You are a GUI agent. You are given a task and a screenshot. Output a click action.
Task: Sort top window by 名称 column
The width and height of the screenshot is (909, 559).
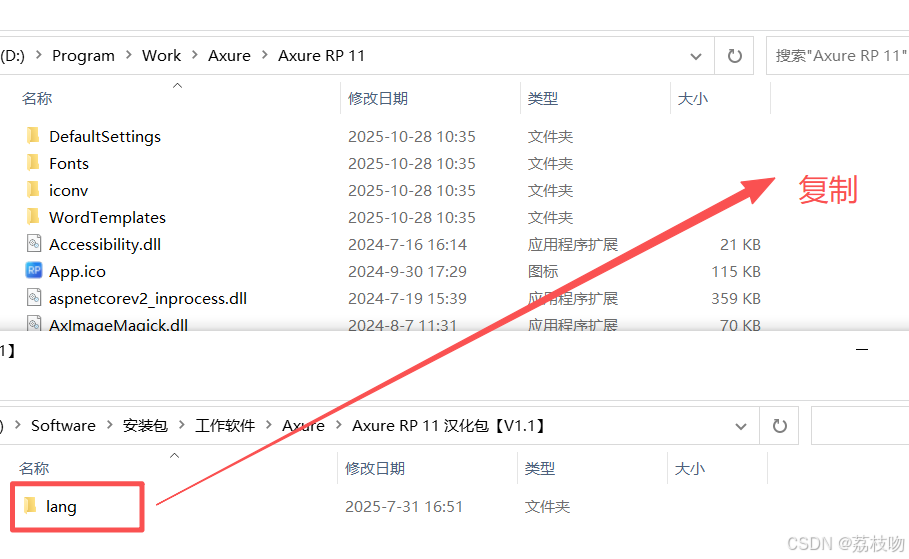(37, 99)
